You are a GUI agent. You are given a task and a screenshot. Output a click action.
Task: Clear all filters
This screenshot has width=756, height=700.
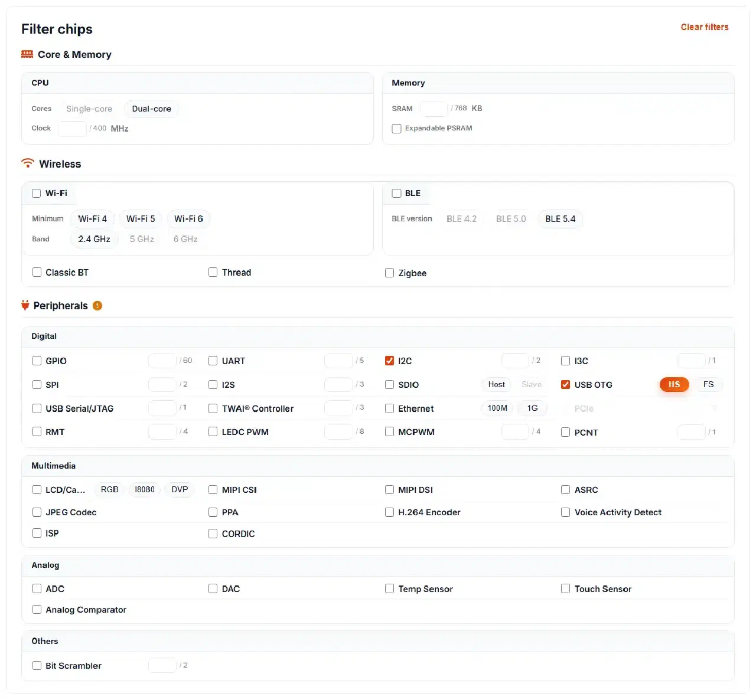[705, 27]
